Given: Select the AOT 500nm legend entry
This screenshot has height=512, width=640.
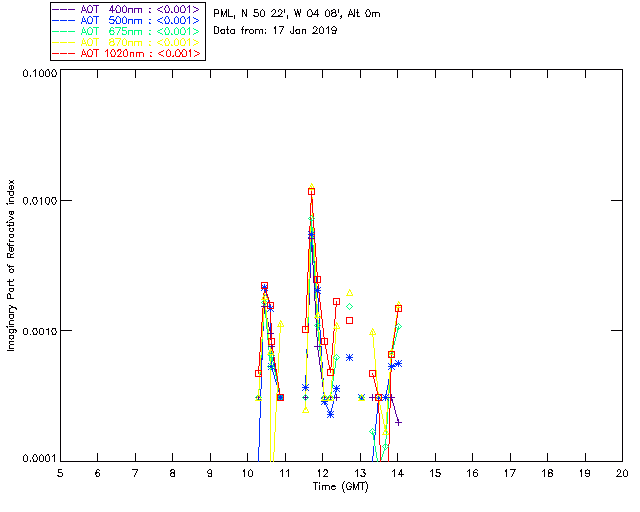Looking at the screenshot, I should pyautogui.click(x=127, y=20).
